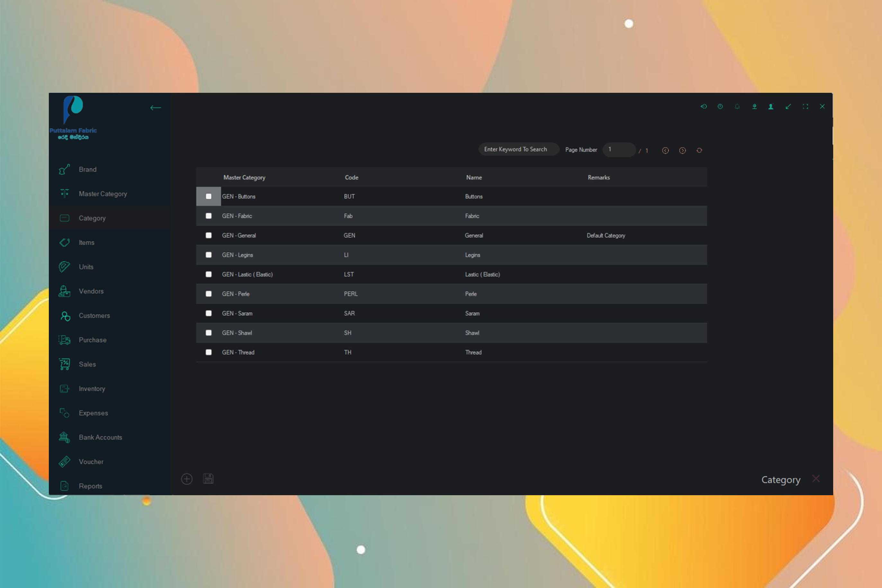Viewport: 882px width, 588px height.
Task: Check the GEN - General row checkbox
Action: [208, 235]
